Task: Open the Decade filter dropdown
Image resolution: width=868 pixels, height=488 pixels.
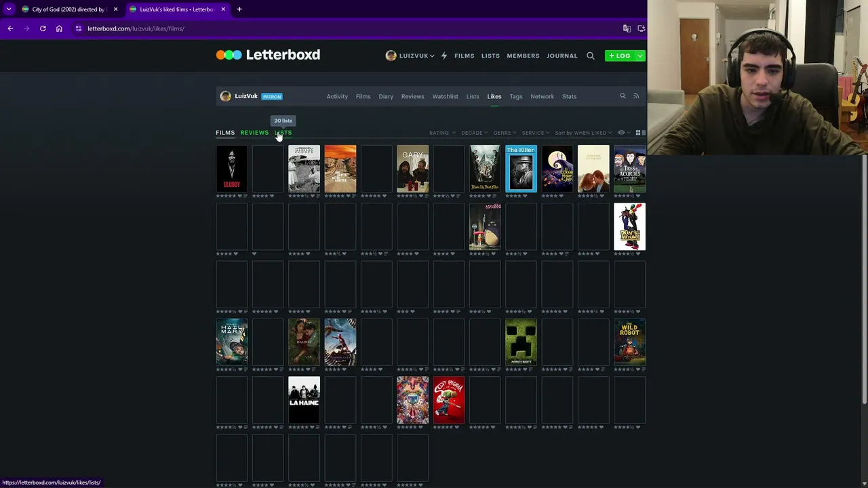Action: [x=473, y=133]
